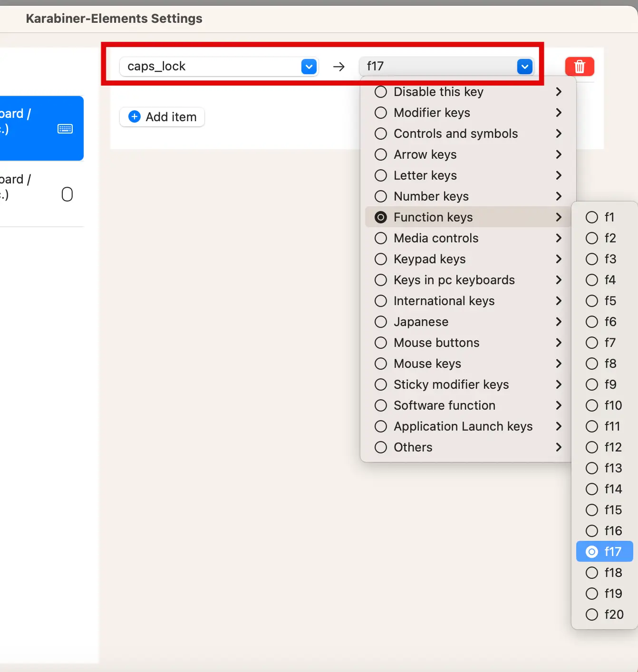Choose f3 from the function keys list
Image resolution: width=638 pixels, height=672 pixels.
point(604,259)
